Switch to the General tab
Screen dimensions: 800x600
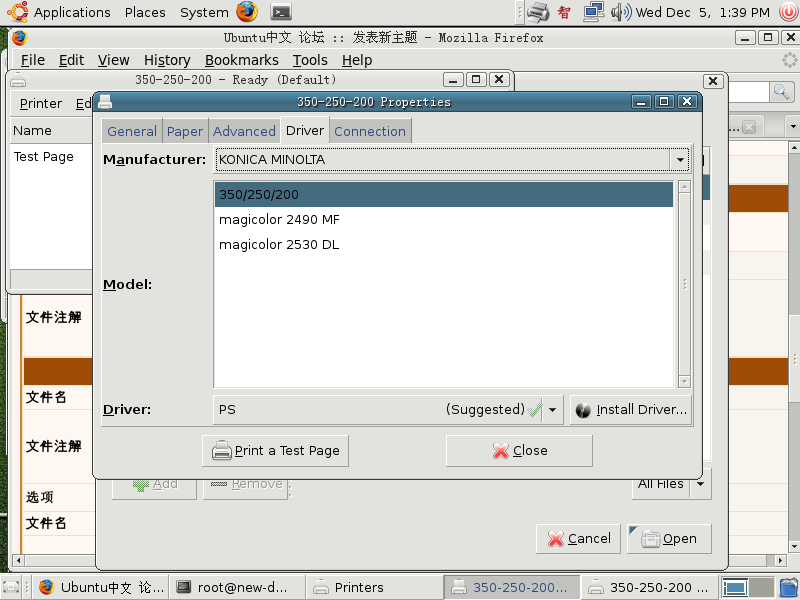pyautogui.click(x=132, y=131)
